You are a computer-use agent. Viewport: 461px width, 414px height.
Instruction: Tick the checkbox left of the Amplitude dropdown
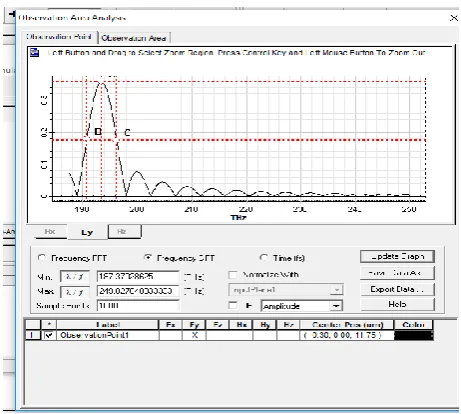233,305
